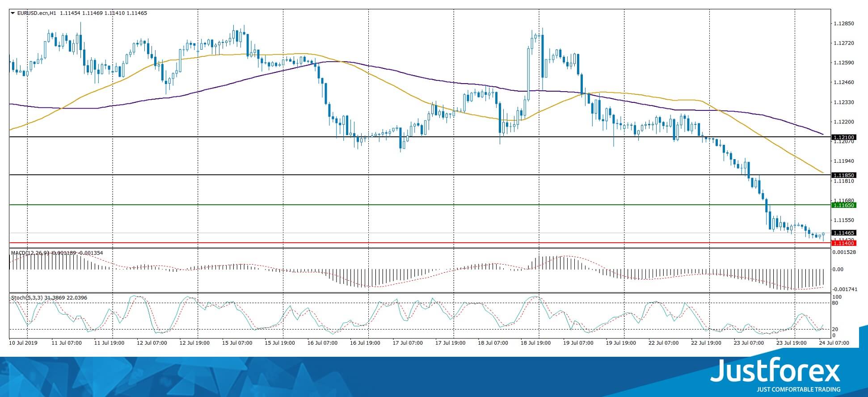Click the 23 Jul 19:00 time label
The height and width of the screenshot is (397, 868).
tap(791, 343)
